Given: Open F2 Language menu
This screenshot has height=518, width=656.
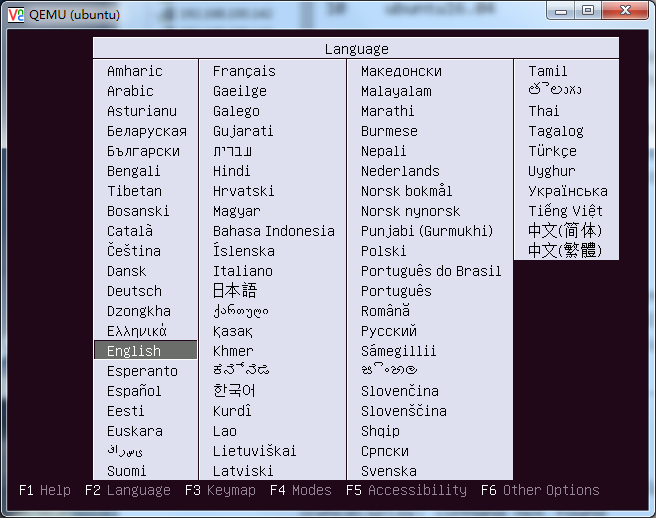Looking at the screenshot, I should coord(128,490).
